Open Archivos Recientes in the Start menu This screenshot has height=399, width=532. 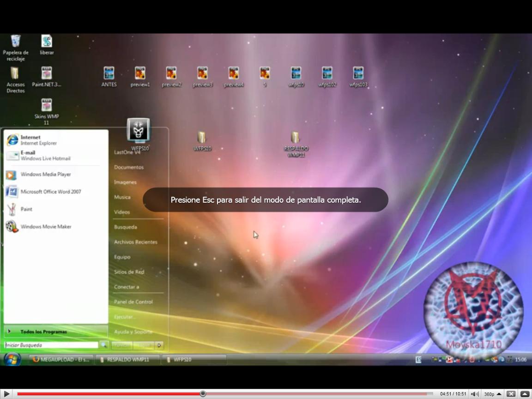[x=136, y=242]
